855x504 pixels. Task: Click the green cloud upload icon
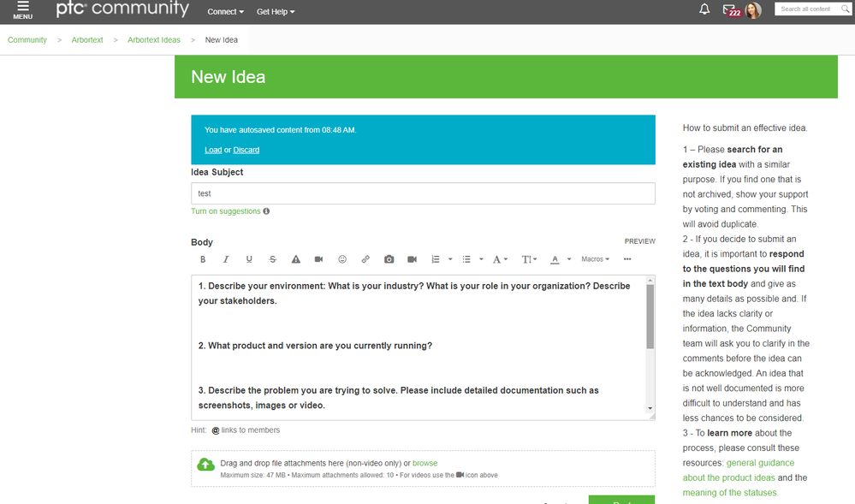(x=205, y=464)
